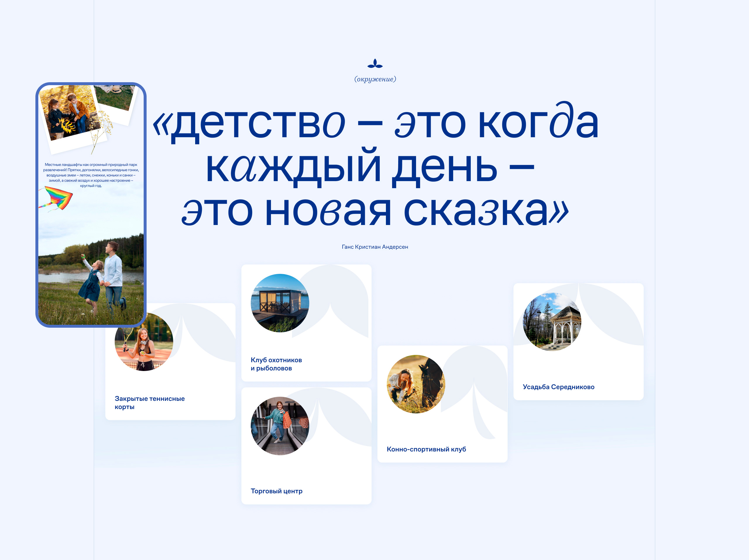Open the 'Клуб охотников и рыболовов' card title

276,364
